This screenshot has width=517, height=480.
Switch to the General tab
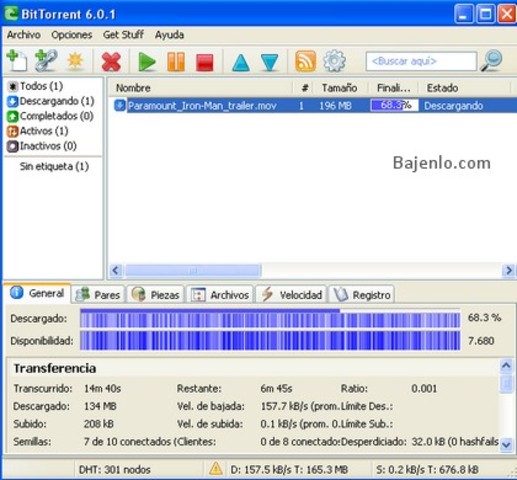pos(37,294)
